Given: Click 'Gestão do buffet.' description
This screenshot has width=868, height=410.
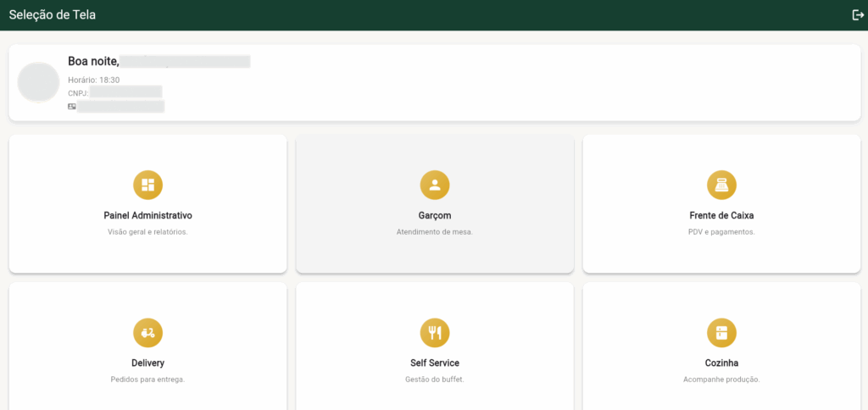Looking at the screenshot, I should click(435, 380).
